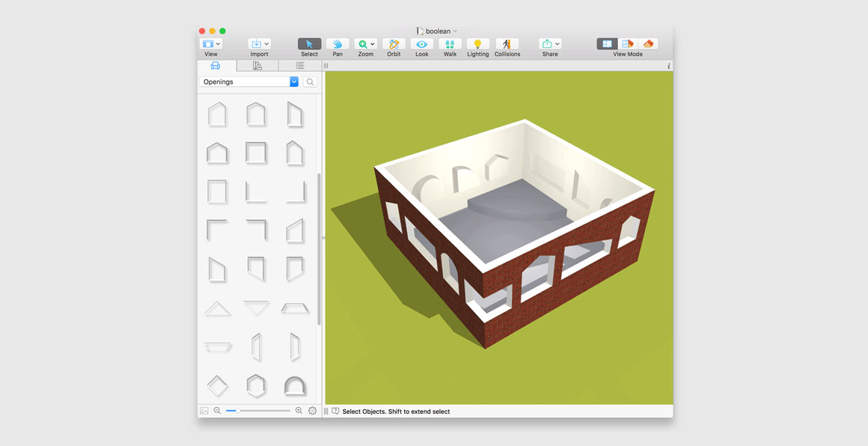Switch View Mode to 2D plan
Viewport: 868px width, 446px height.
pyautogui.click(x=608, y=44)
